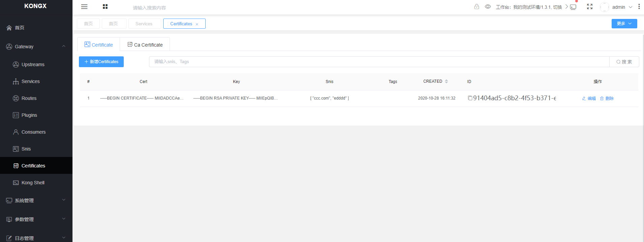Collapse the Gateway menu chevron
The height and width of the screenshot is (242, 644).
click(64, 46)
